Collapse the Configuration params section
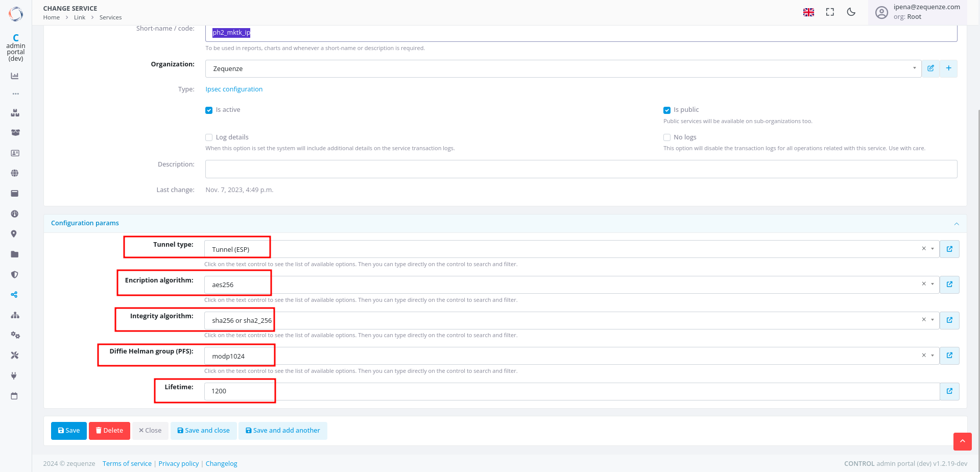980x472 pixels. [956, 224]
